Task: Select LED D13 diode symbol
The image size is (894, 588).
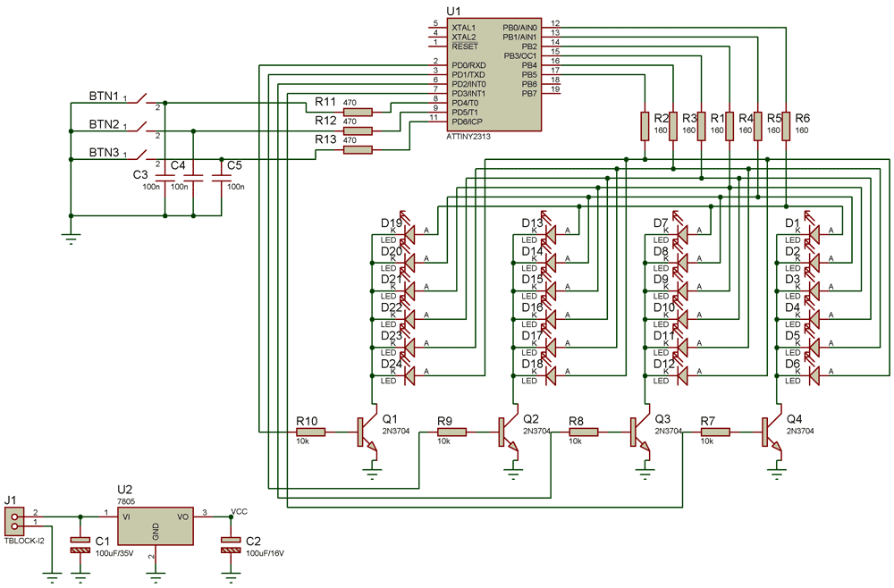Action: click(550, 233)
